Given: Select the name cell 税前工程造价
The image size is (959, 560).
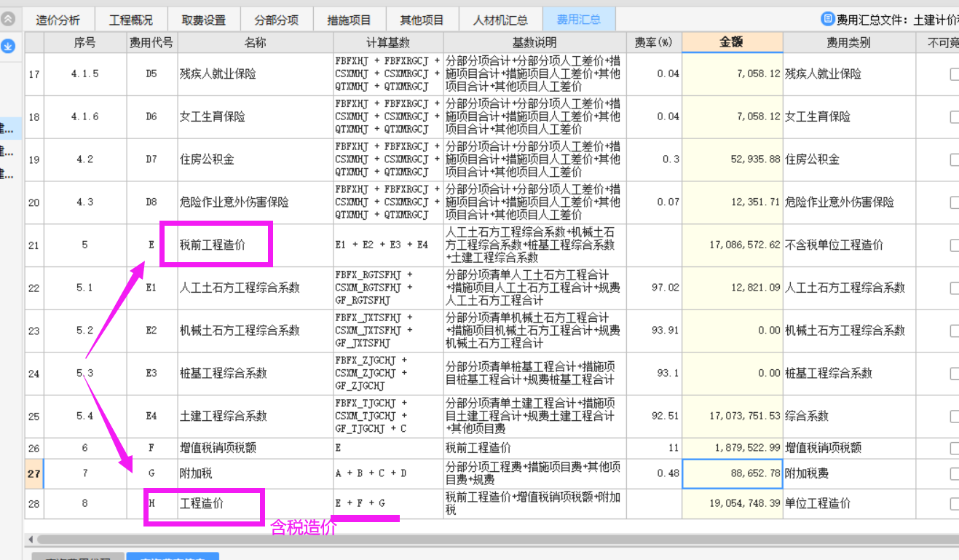Looking at the screenshot, I should tap(256, 245).
